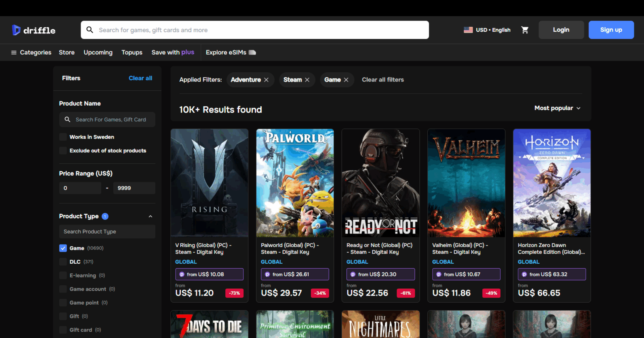The image size is (644, 338).
Task: Enable Exclude out of stock products
Action: tap(63, 151)
